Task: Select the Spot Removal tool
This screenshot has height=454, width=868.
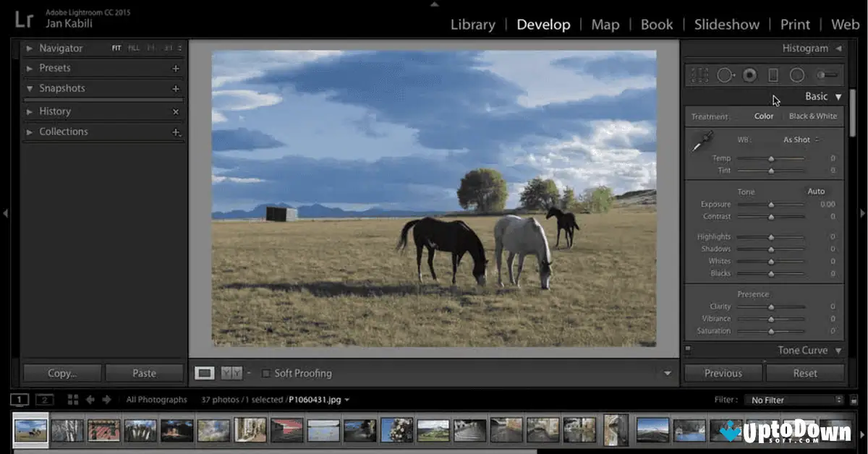Action: 725,74
